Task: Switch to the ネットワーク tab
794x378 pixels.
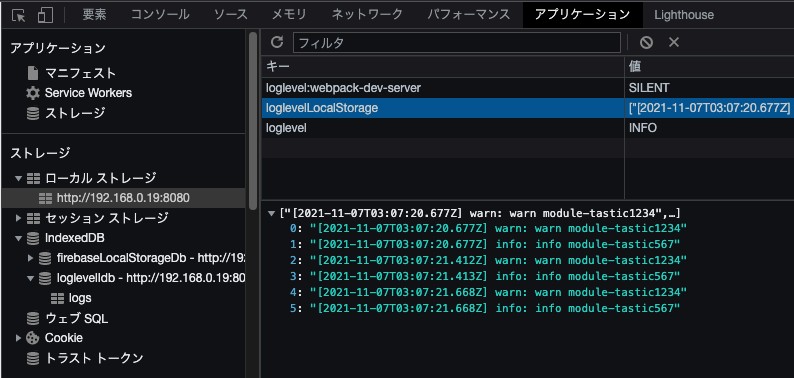Action: [367, 15]
